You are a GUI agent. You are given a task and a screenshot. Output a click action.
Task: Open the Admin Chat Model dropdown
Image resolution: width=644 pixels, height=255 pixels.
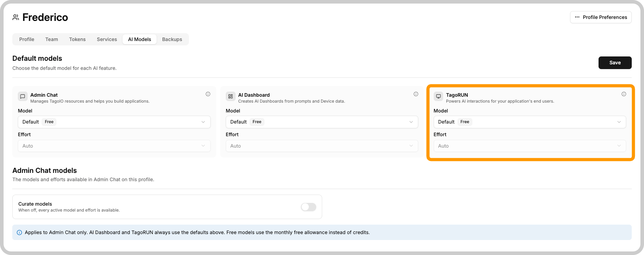pyautogui.click(x=114, y=122)
